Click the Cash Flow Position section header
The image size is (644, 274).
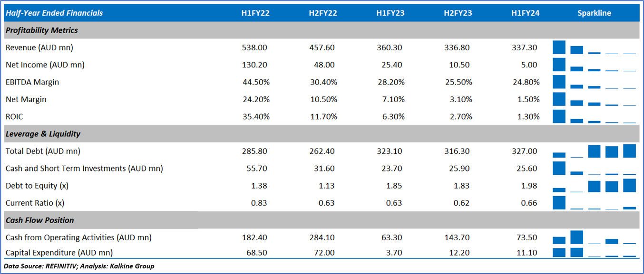point(40,220)
